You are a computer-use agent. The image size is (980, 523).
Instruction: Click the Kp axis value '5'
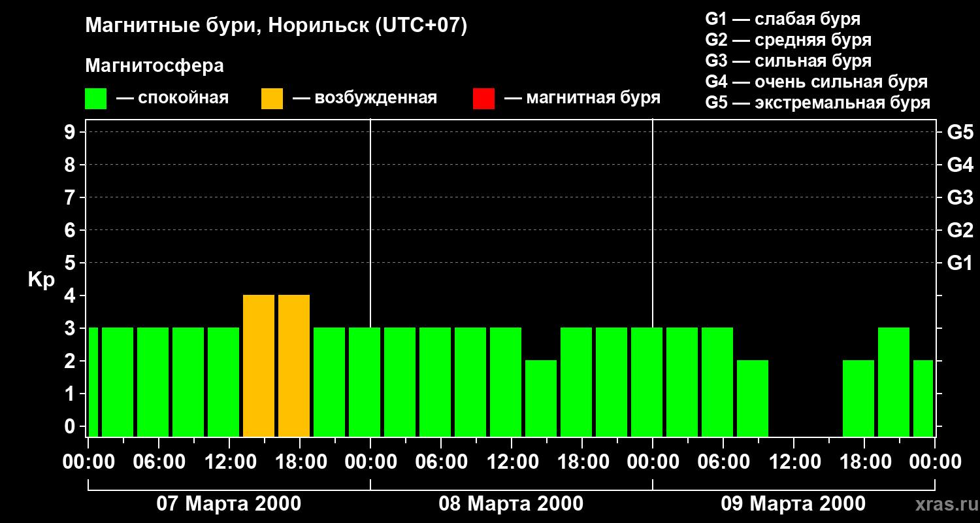pyautogui.click(x=71, y=263)
